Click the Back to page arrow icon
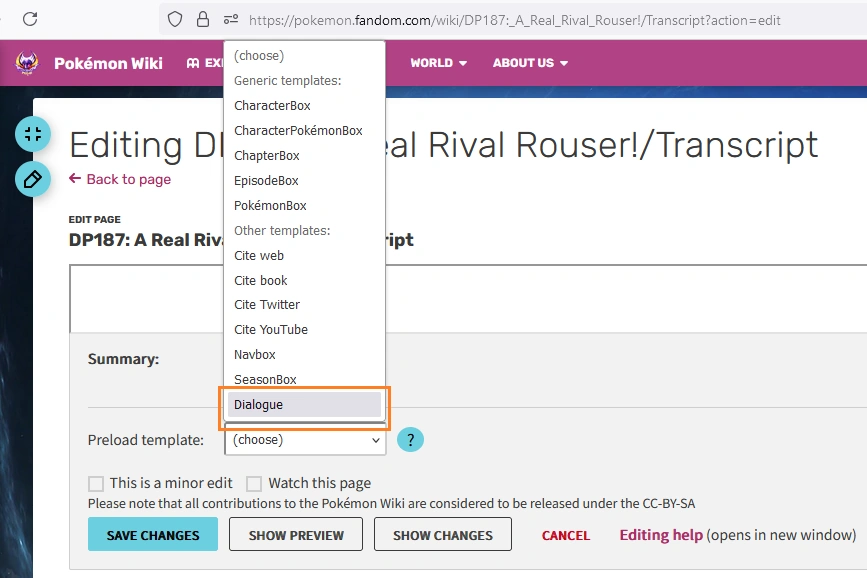Image resolution: width=867 pixels, height=578 pixels. [75, 178]
